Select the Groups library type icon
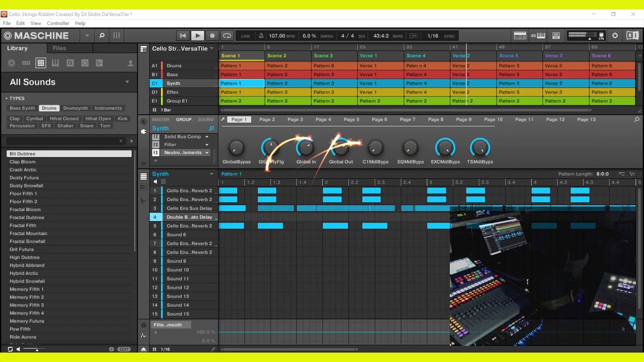This screenshot has height=362, width=644. 26,63
